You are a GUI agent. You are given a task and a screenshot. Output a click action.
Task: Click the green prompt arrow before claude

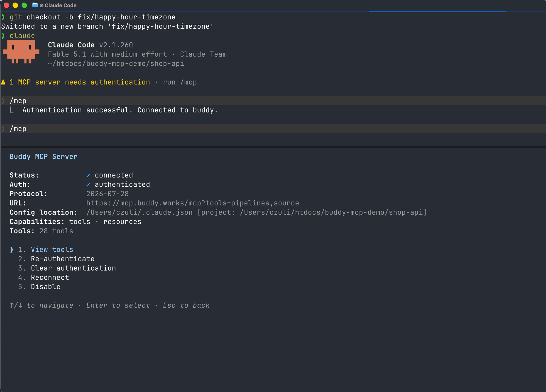coord(3,36)
